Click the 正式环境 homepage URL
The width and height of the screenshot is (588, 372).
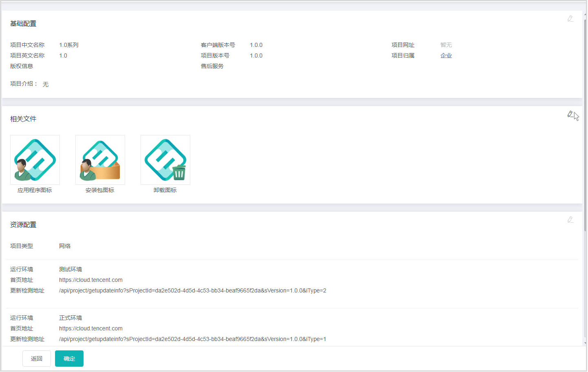click(x=90, y=328)
